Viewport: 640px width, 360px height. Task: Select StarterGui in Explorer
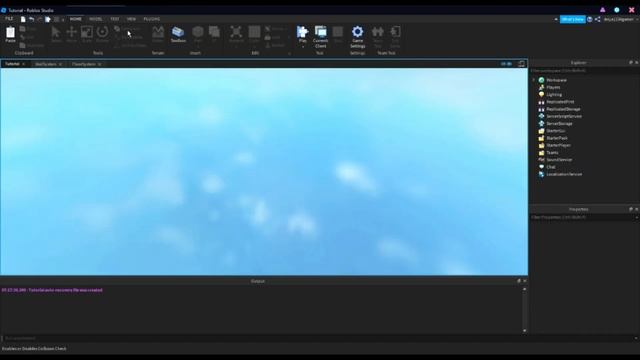coord(556,131)
